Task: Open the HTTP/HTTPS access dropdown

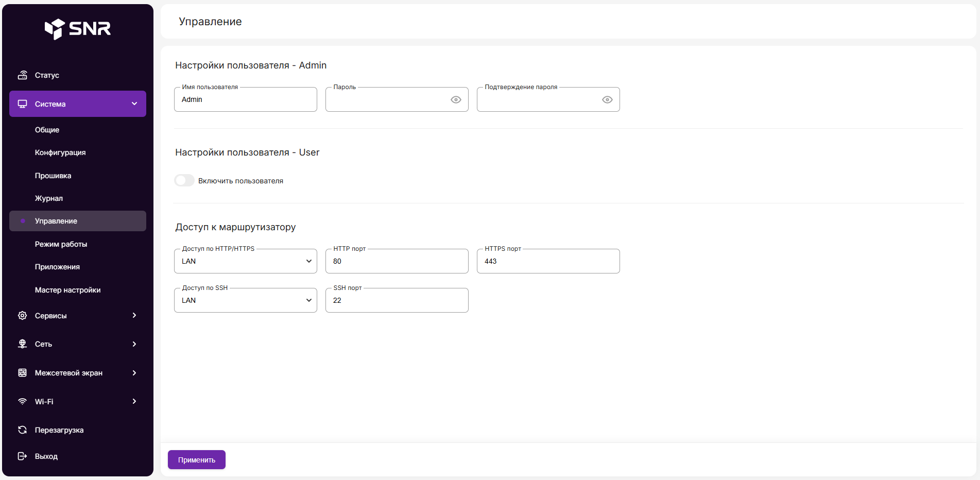Action: coord(246,262)
